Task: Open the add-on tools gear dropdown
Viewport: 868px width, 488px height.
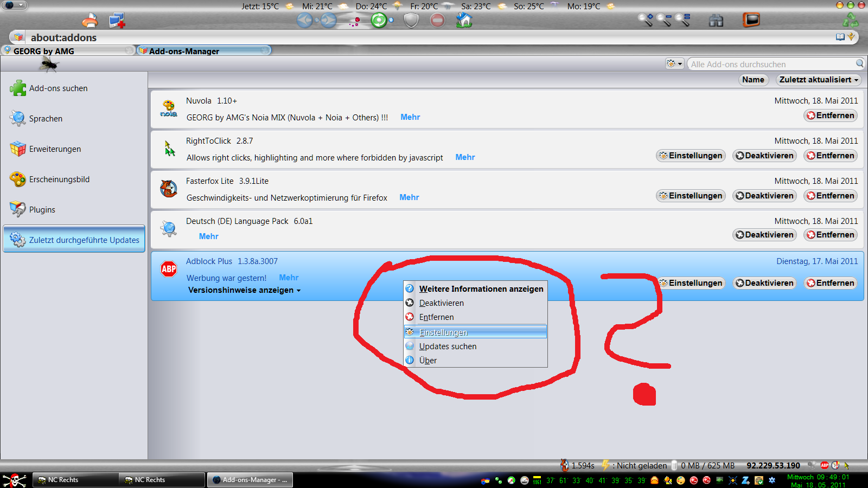Action: pyautogui.click(x=674, y=64)
